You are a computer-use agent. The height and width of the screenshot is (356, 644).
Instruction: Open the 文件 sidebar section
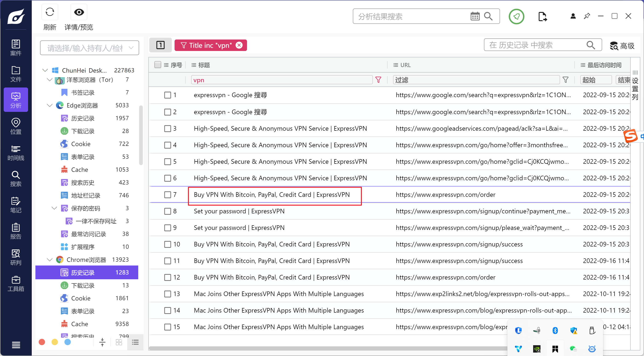pos(16,74)
